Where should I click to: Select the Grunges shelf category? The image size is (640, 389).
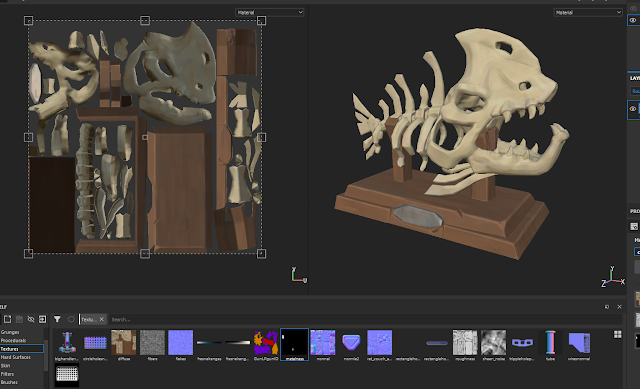pyautogui.click(x=10, y=332)
